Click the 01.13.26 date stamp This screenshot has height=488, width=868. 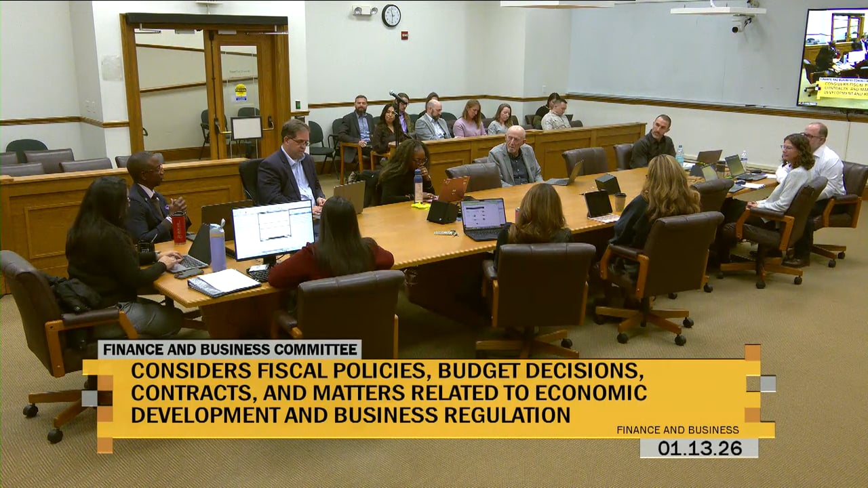(x=698, y=448)
